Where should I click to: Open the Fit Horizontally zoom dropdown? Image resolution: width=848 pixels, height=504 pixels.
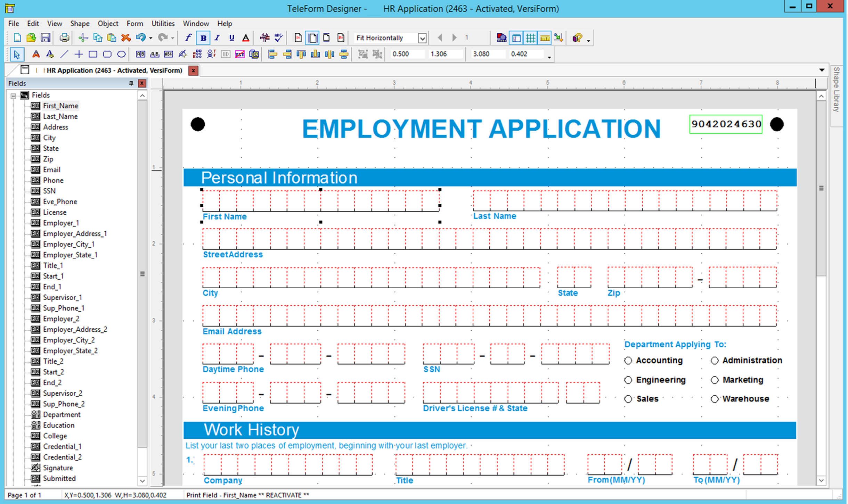pos(422,38)
